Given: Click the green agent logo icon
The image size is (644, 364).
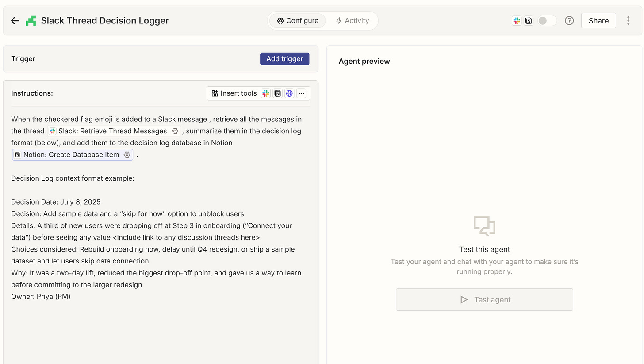Looking at the screenshot, I should [x=31, y=21].
